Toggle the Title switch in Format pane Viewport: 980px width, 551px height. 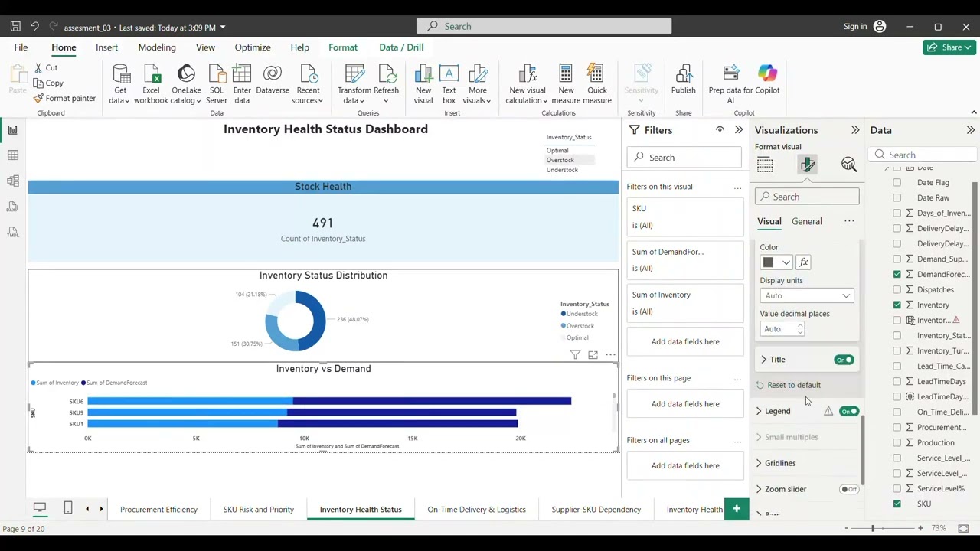point(844,360)
